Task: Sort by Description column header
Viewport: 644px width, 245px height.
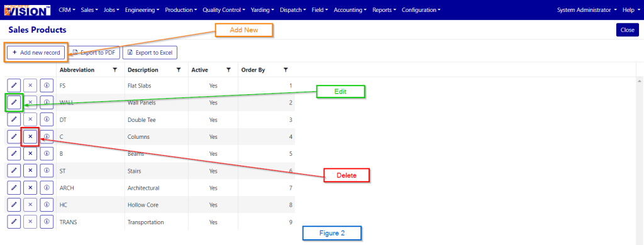Action: 143,70
